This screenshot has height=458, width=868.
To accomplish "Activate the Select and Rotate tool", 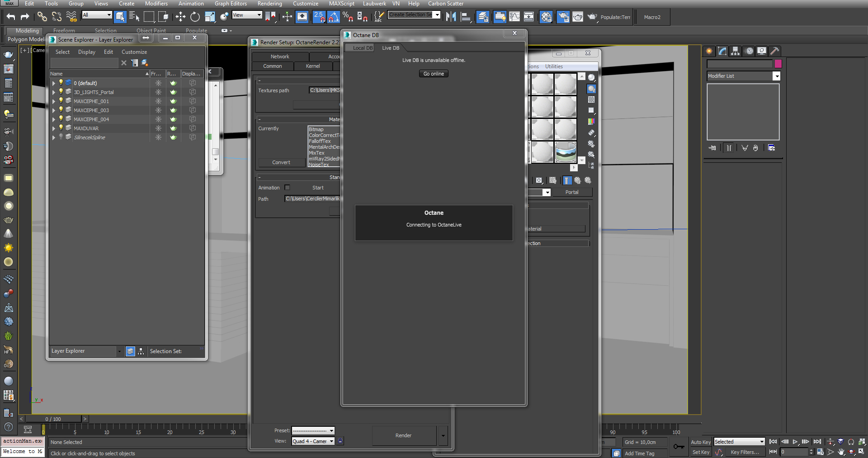I will tap(195, 17).
